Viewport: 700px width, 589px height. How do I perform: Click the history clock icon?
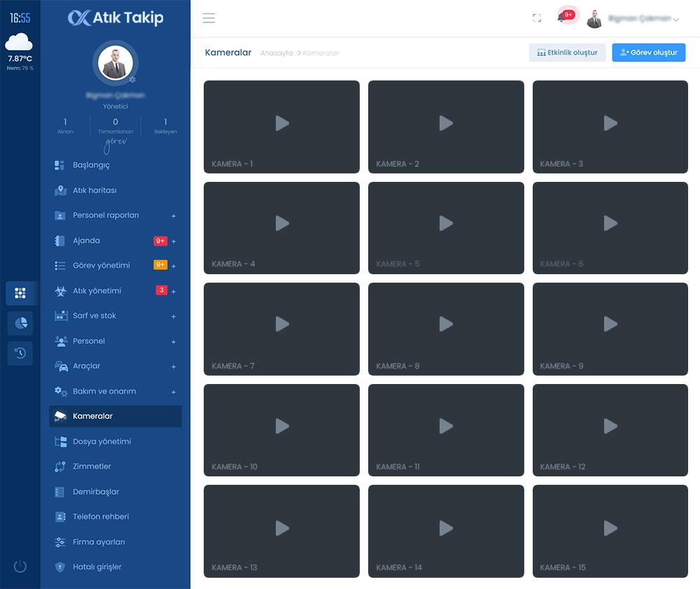pos(20,353)
